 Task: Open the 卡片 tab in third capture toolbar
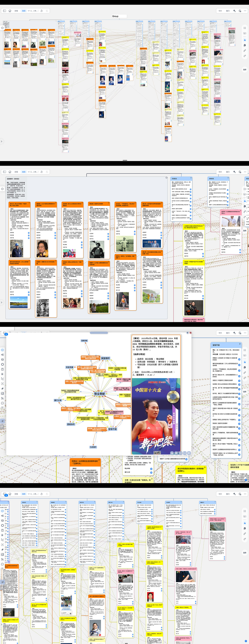(220, 333)
